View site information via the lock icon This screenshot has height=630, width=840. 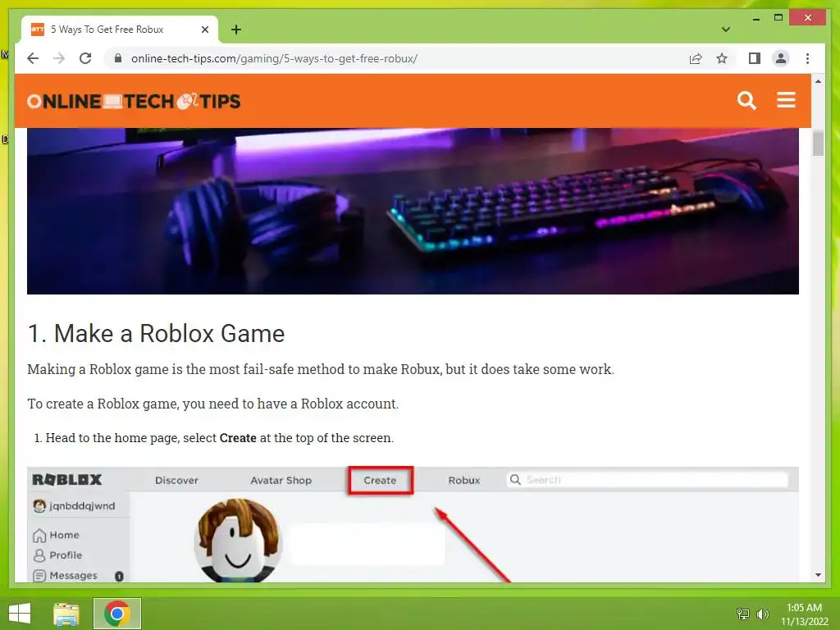(118, 58)
